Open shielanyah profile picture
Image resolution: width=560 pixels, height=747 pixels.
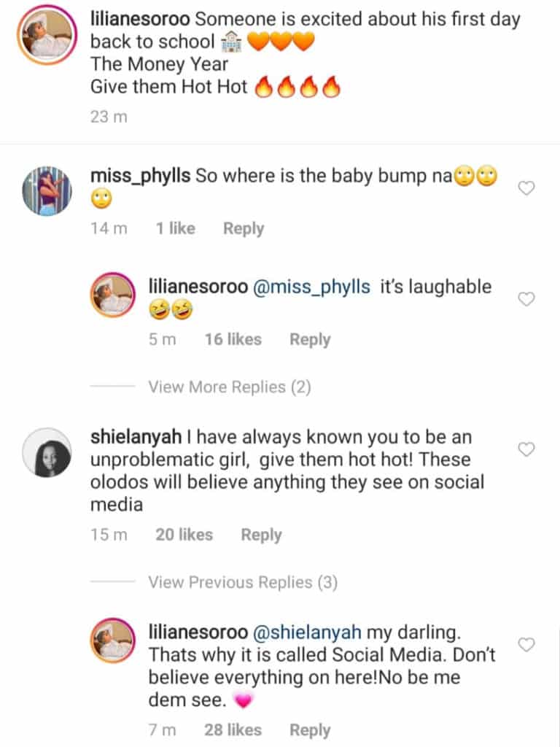47,452
